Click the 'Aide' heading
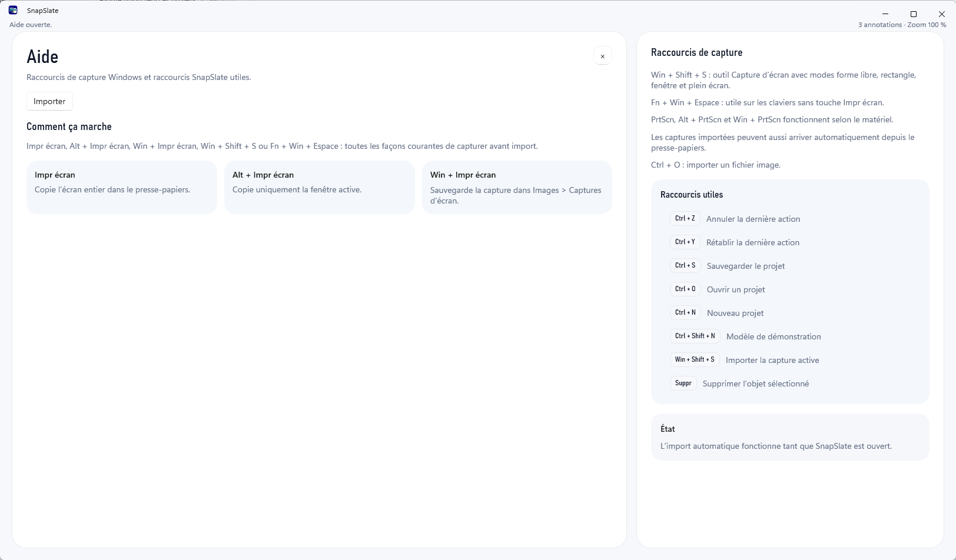The image size is (956, 560). (x=42, y=56)
